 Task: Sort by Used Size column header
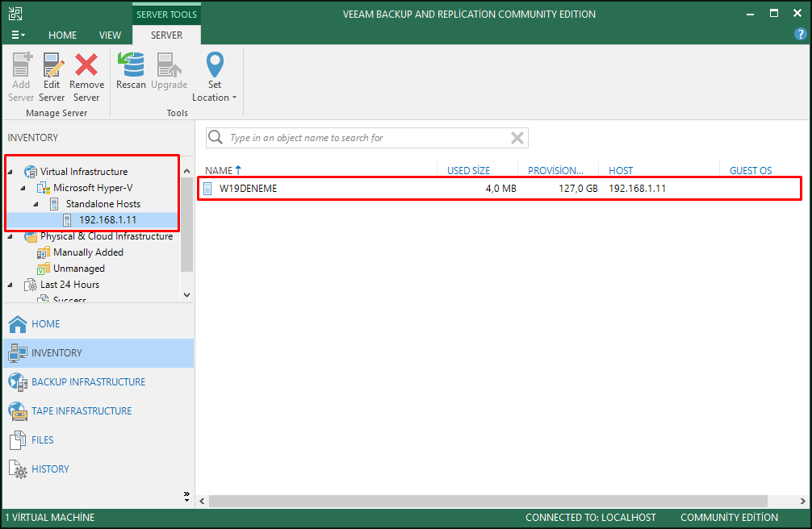pyautogui.click(x=469, y=170)
